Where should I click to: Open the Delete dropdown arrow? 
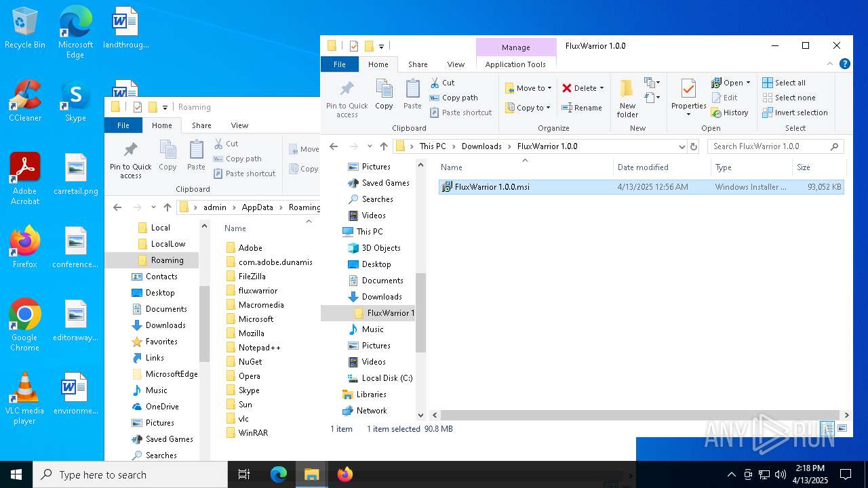[x=601, y=88]
